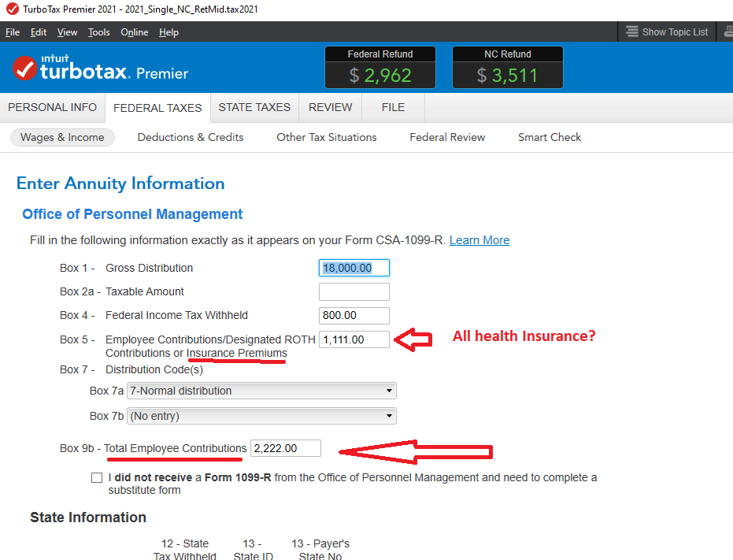
Task: Open the Box 7a distribution code dropdown
Action: click(x=261, y=391)
